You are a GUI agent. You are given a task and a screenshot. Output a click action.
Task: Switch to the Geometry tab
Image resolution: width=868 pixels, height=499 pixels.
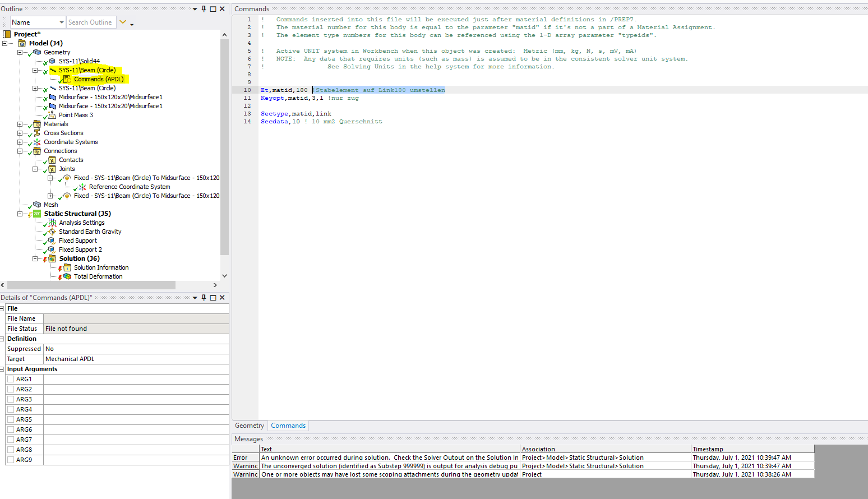point(250,426)
